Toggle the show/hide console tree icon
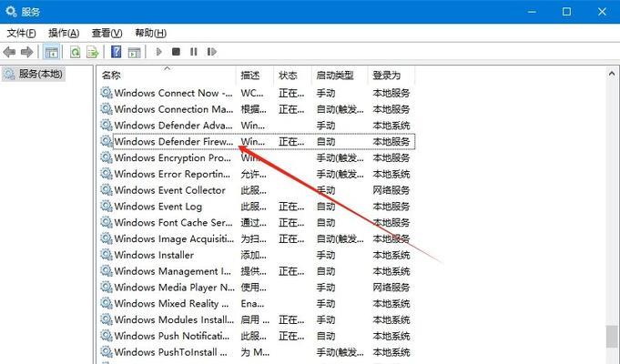Viewport: 620px width, 364px height. 51,52
